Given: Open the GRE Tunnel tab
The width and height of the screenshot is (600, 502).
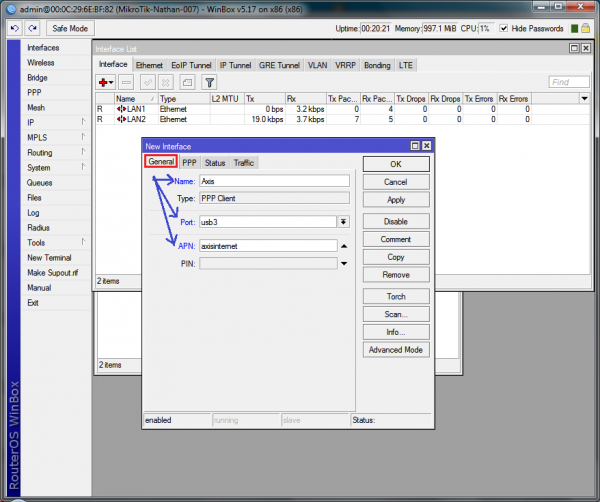Looking at the screenshot, I should coord(279,65).
